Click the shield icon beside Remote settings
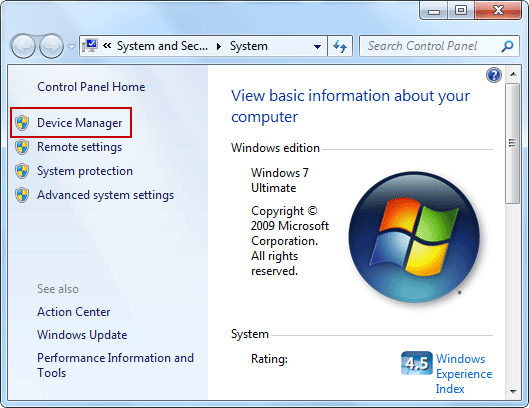This screenshot has width=529, height=408. (22, 147)
